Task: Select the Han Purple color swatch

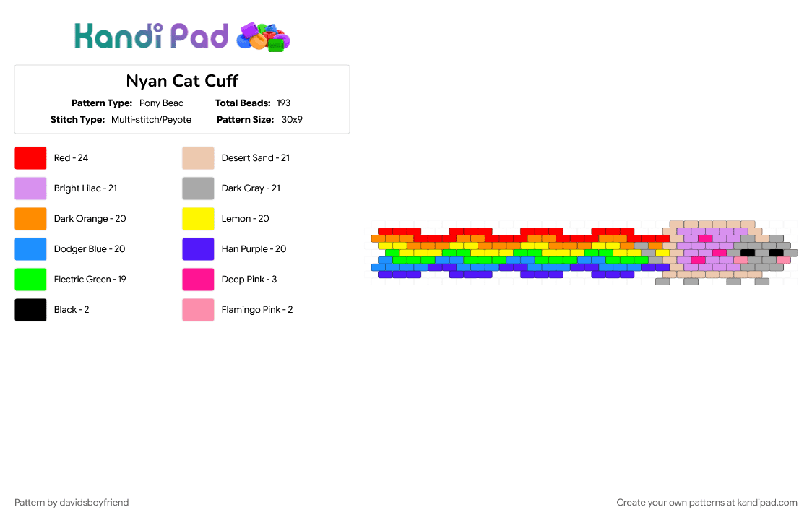Action: point(198,249)
